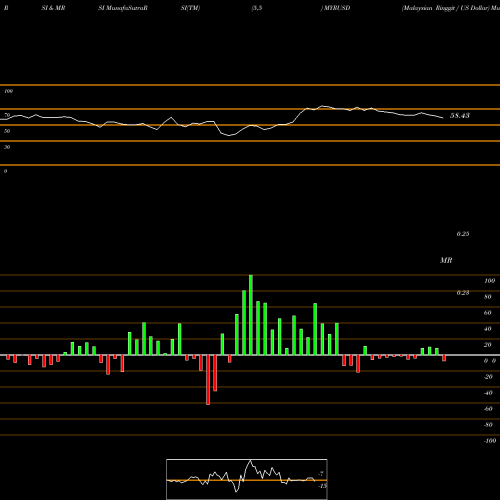Click the RSI 30 level label

tap(7, 147)
